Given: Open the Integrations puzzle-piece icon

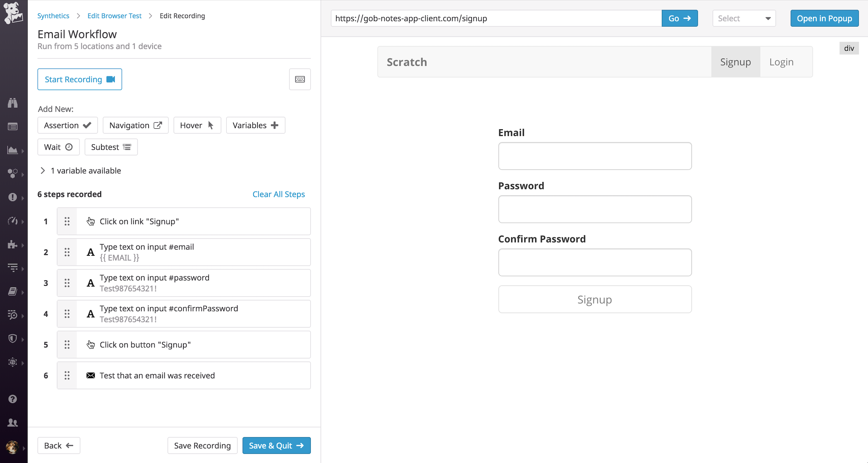Looking at the screenshot, I should (x=13, y=245).
